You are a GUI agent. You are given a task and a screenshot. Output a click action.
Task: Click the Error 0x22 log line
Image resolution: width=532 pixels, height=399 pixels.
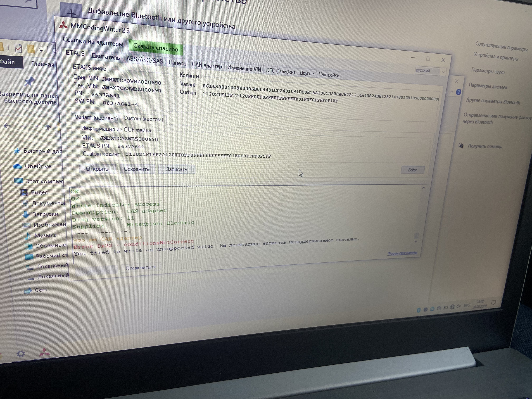coord(134,244)
